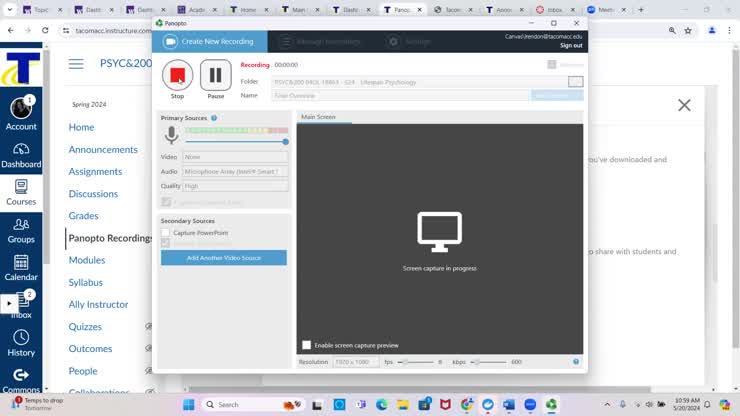This screenshot has width=740, height=416.
Task: Click the microphone icon in Primary Sources
Action: (172, 135)
